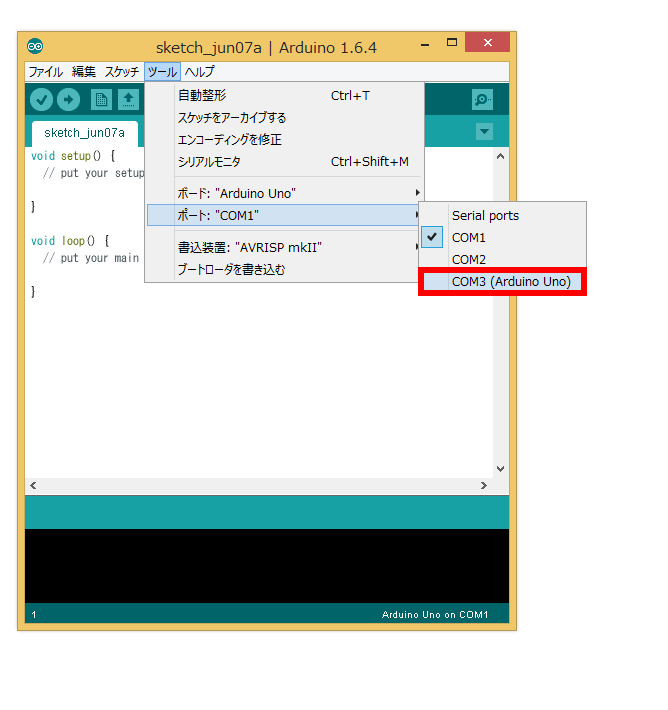Image resolution: width=668 pixels, height=710 pixels.
Task: Open a sketch using the Open icon
Action: [x=128, y=100]
